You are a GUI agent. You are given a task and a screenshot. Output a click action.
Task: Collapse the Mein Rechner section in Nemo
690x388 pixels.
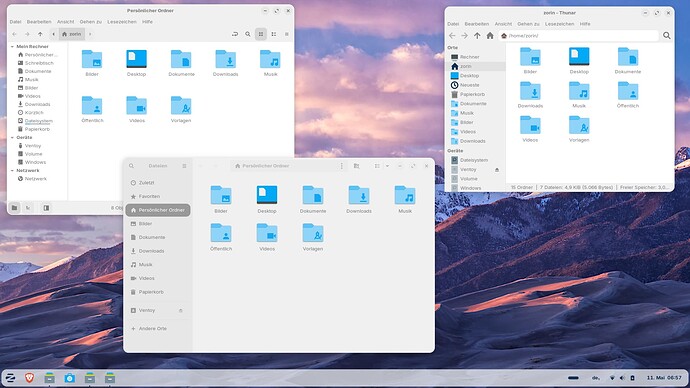12,46
